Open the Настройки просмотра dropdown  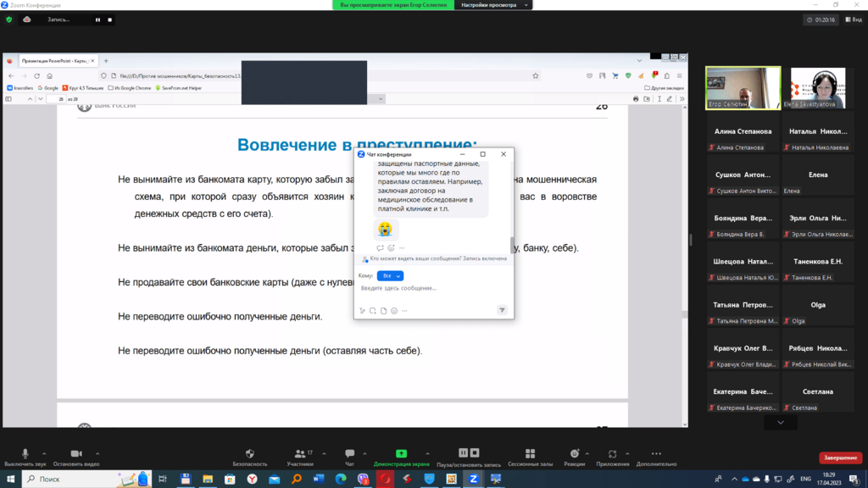[493, 5]
